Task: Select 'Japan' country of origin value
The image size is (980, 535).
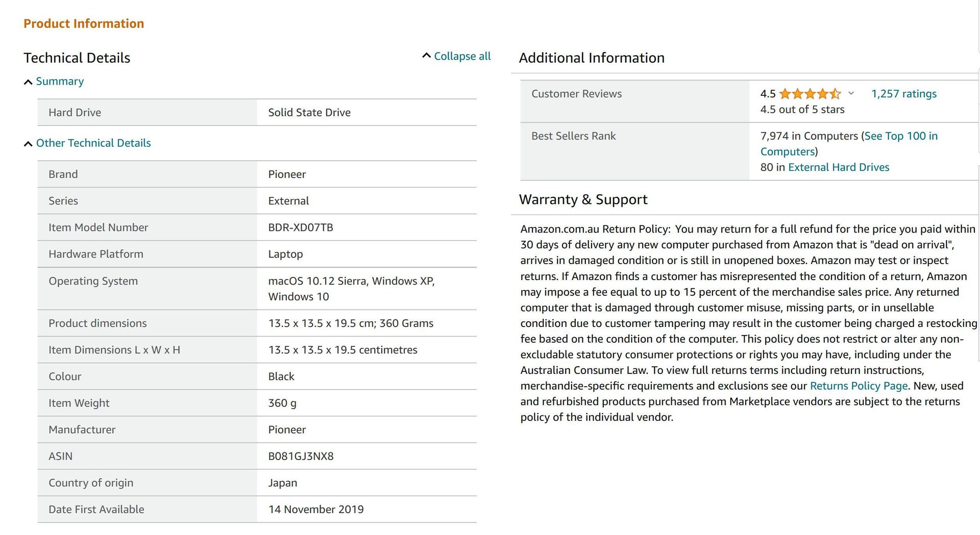Action: click(x=282, y=483)
